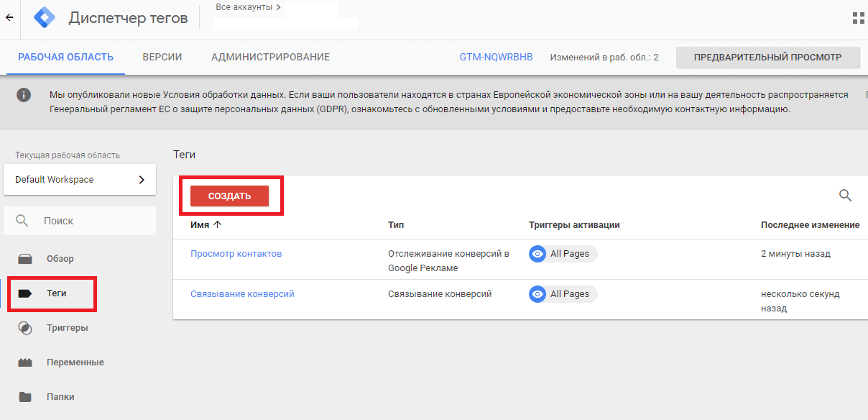The height and width of the screenshot is (420, 868).
Task: Expand Все аккаунты breadcrumb
Action: point(249,7)
